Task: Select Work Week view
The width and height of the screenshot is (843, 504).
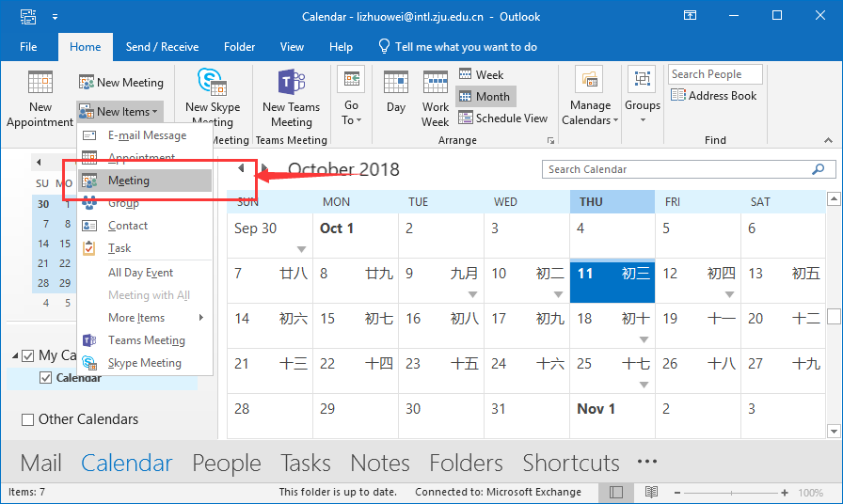Action: tap(435, 98)
